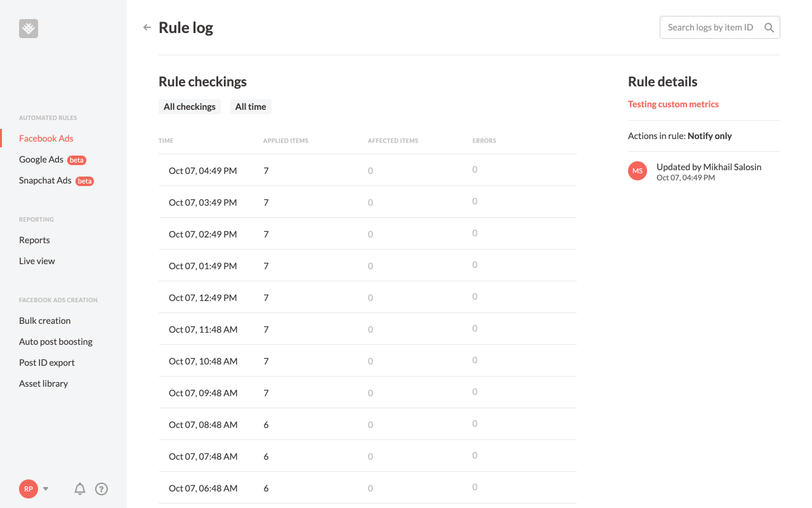Go to Reports
Viewport: 812px width, 508px height.
34,240
